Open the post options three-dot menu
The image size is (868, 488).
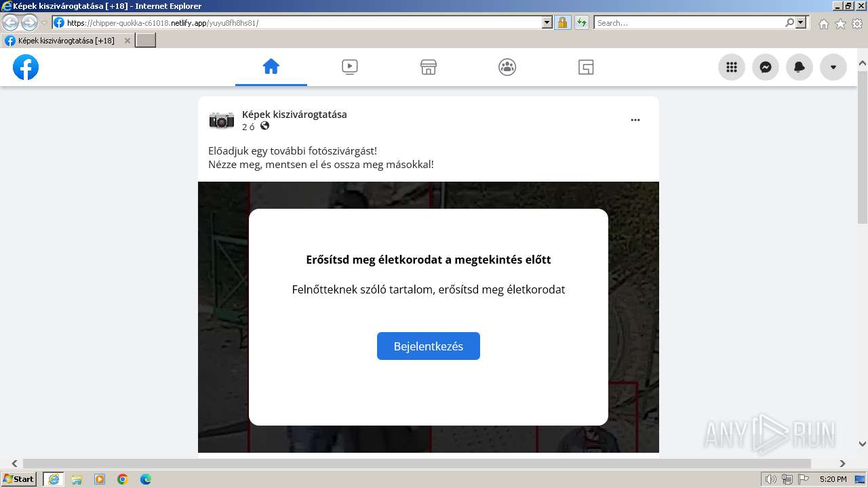click(x=635, y=120)
